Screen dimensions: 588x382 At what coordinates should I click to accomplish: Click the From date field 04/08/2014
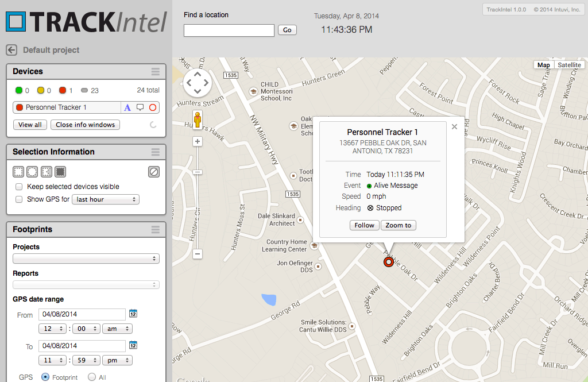[82, 314]
